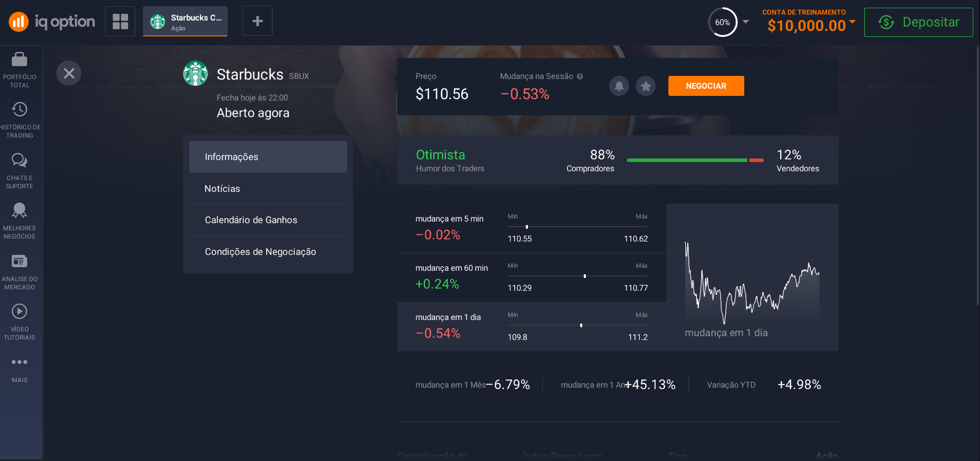Image resolution: width=980 pixels, height=461 pixels.
Task: Click the NEGOCIAR button
Action: [x=706, y=86]
